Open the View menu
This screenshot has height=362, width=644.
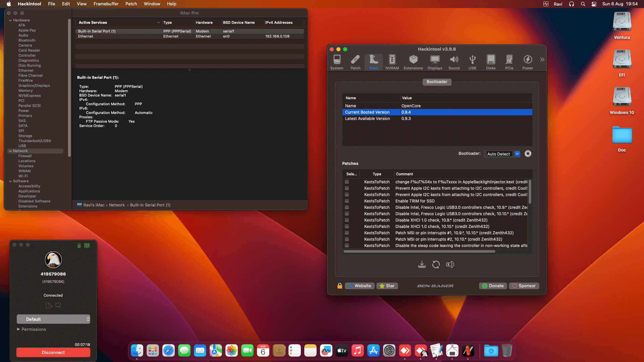tap(82, 4)
